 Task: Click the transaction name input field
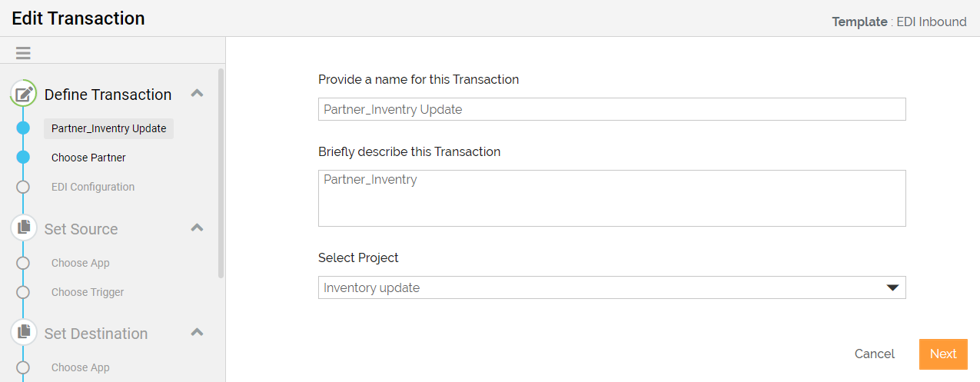[612, 109]
